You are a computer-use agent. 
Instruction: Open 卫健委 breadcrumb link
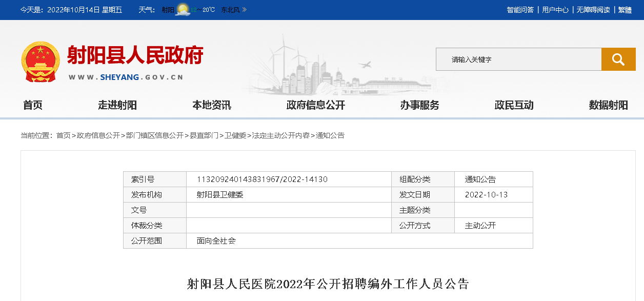235,135
